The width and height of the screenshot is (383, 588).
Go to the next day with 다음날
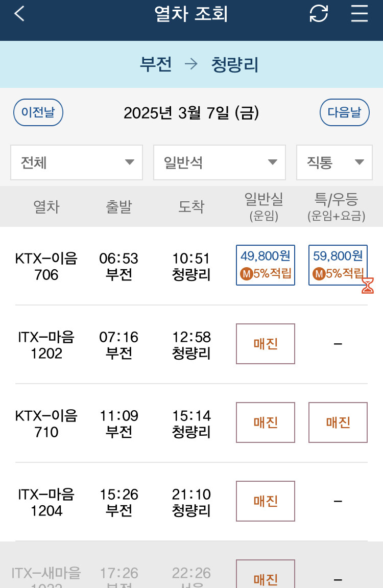pos(344,112)
